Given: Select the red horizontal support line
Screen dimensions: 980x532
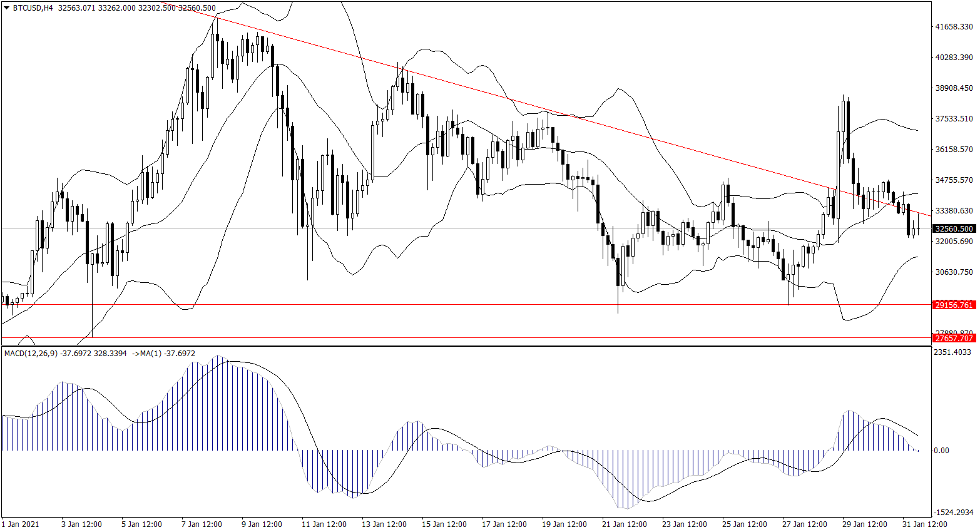Looking at the screenshot, I should point(438,305).
